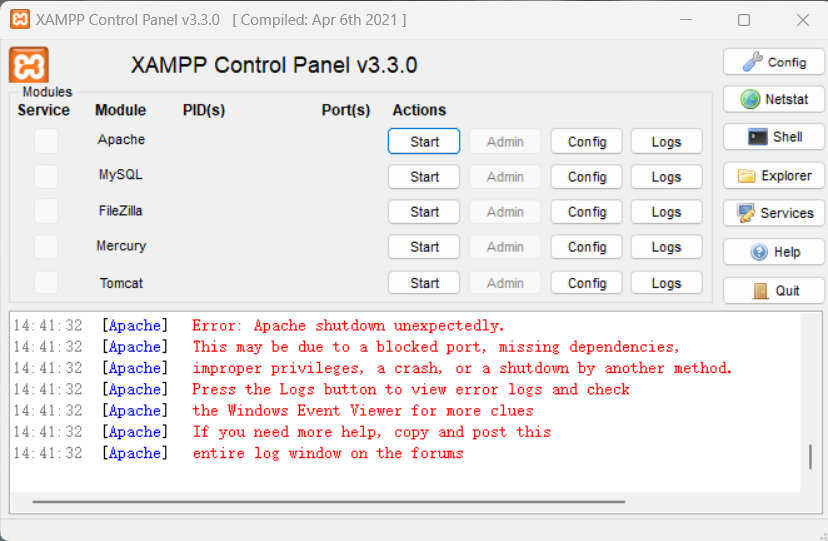This screenshot has width=828, height=541.
Task: Launch Netstat using the globe icon
Action: click(x=750, y=99)
